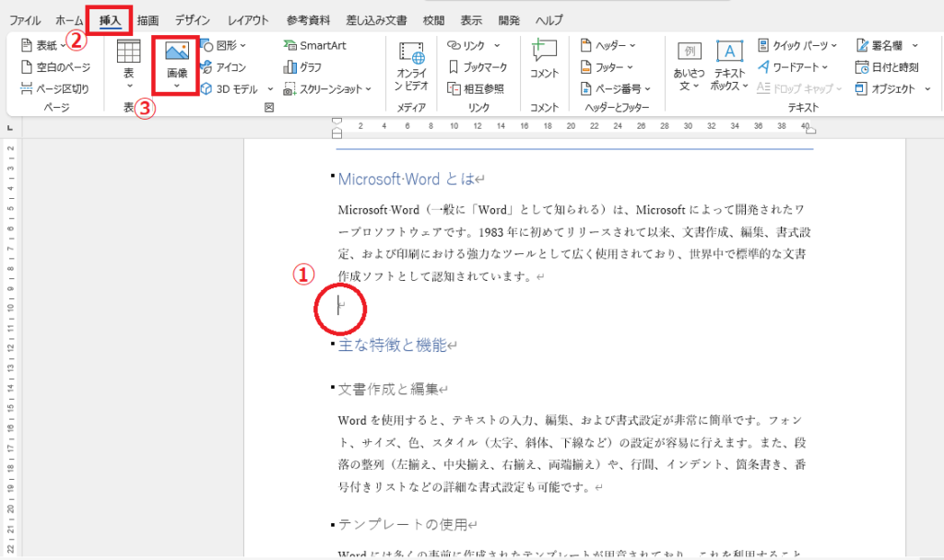The height and width of the screenshot is (560, 944).
Task: Expand the オブジェクト dropdown arrow
Action: (927, 89)
